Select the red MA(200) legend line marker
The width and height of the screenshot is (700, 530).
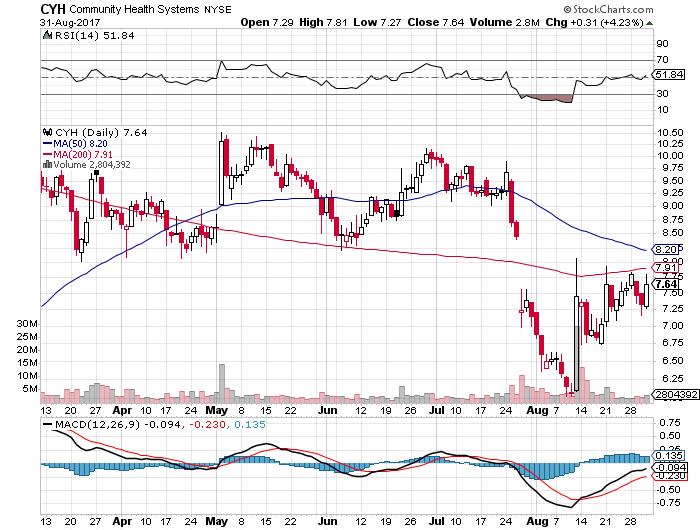click(45, 153)
